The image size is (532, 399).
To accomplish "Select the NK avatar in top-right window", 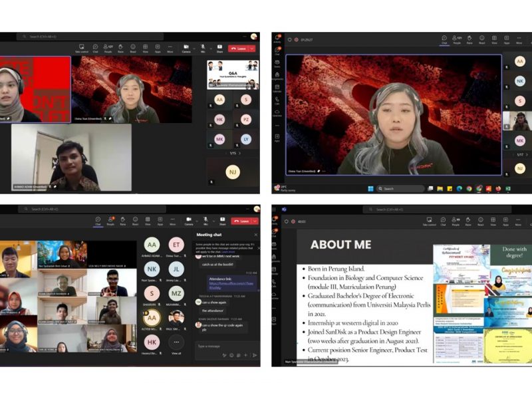I will (520, 80).
